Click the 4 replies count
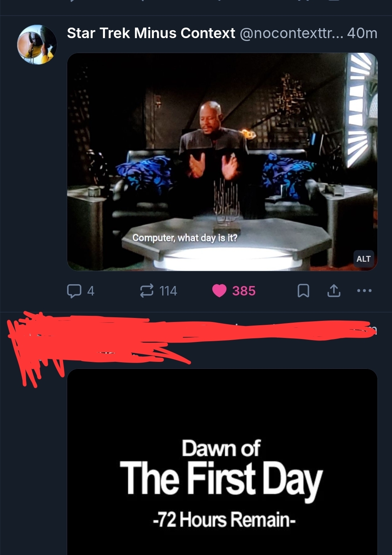This screenshot has width=392, height=555. point(91,291)
